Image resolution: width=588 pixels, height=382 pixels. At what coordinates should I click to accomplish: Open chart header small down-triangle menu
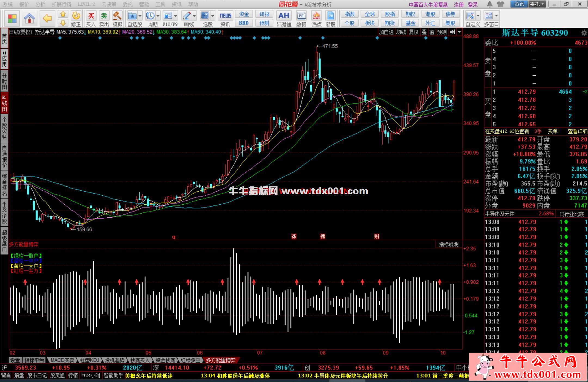coord(459,32)
